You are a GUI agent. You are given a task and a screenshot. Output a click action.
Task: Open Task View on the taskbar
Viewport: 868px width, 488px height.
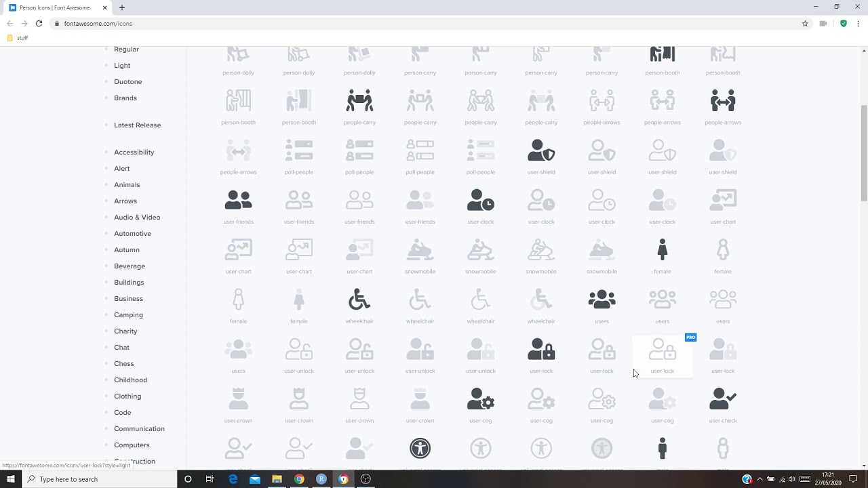point(210,479)
